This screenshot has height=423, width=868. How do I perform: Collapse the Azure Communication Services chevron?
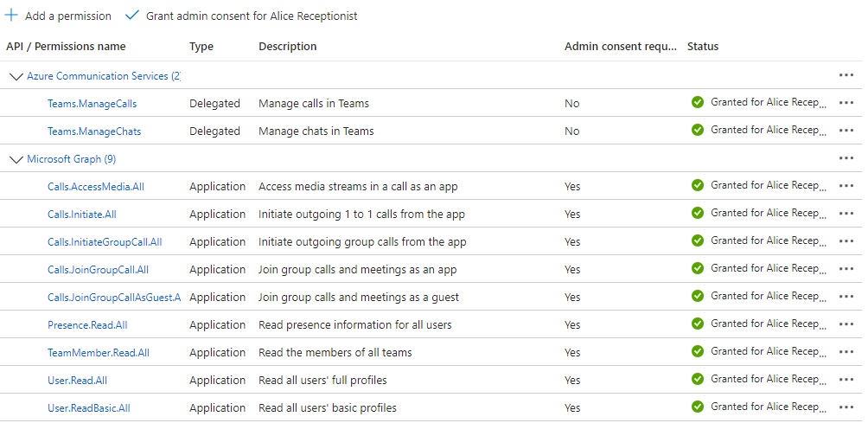click(x=16, y=76)
